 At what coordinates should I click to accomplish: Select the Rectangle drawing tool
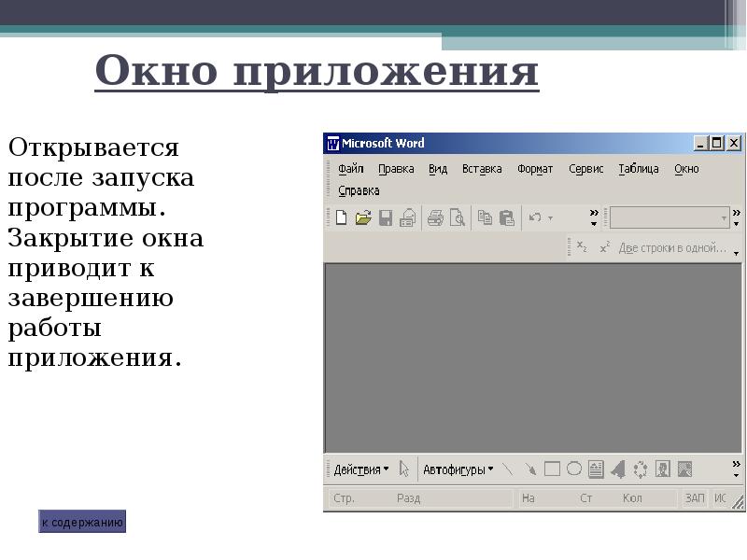[x=552, y=469]
